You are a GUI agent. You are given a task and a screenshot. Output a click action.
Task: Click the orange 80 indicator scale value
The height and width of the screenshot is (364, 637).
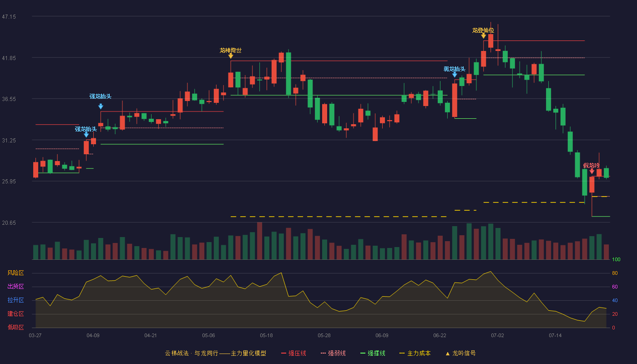[x=615, y=273]
